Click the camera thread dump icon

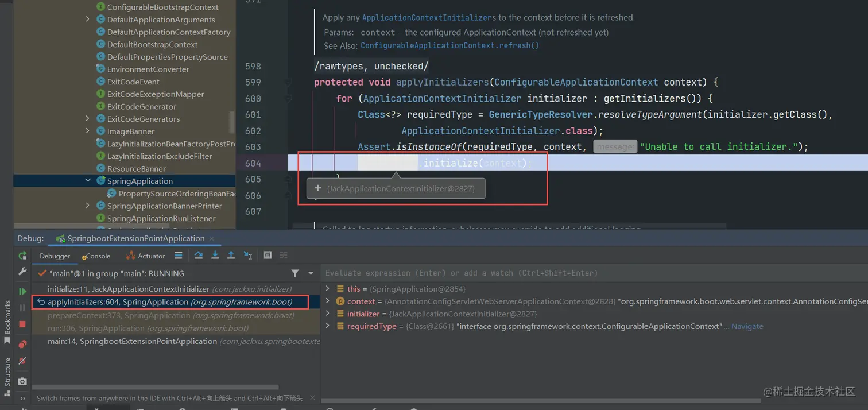22,381
